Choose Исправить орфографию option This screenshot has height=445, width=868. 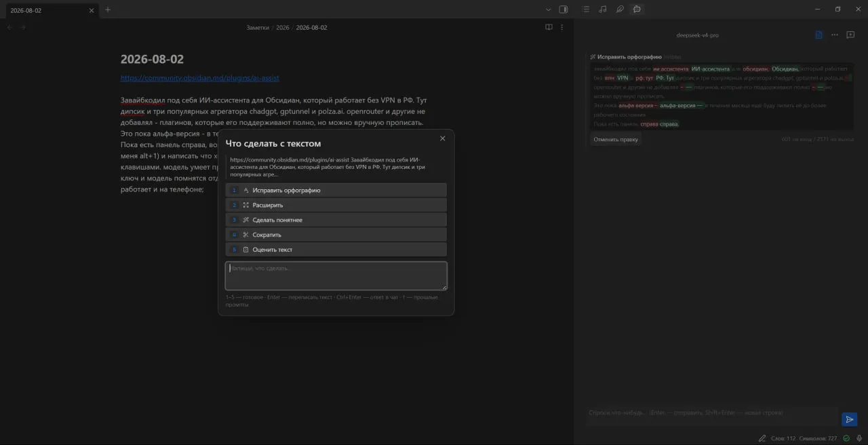click(336, 190)
